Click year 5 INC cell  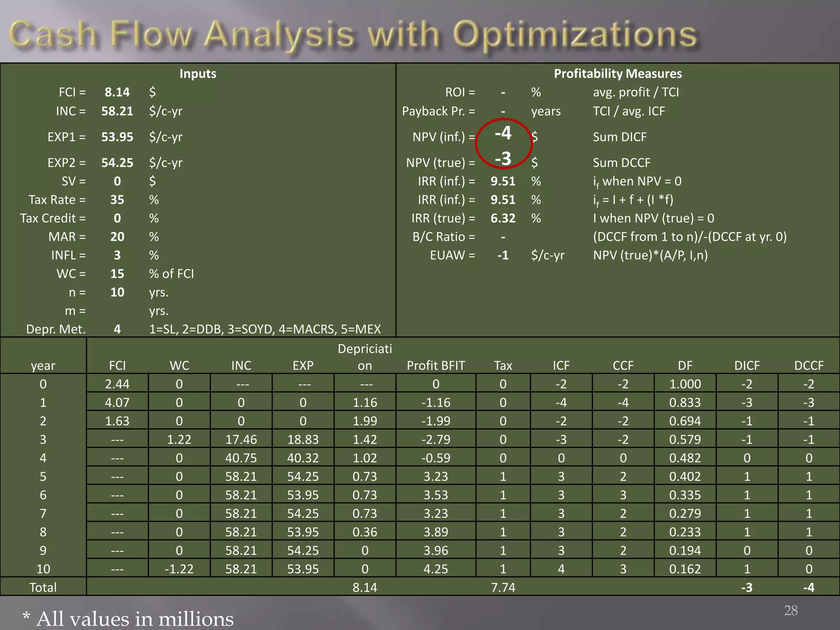[x=241, y=476]
